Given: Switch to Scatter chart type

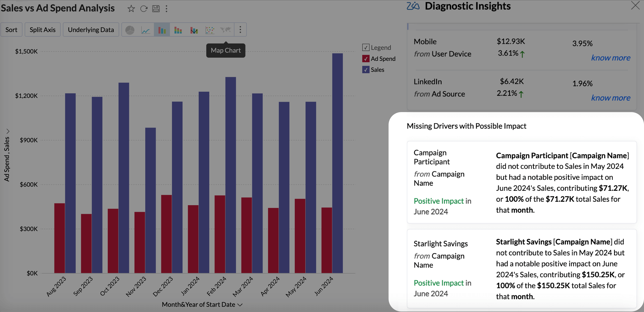Looking at the screenshot, I should pyautogui.click(x=210, y=30).
